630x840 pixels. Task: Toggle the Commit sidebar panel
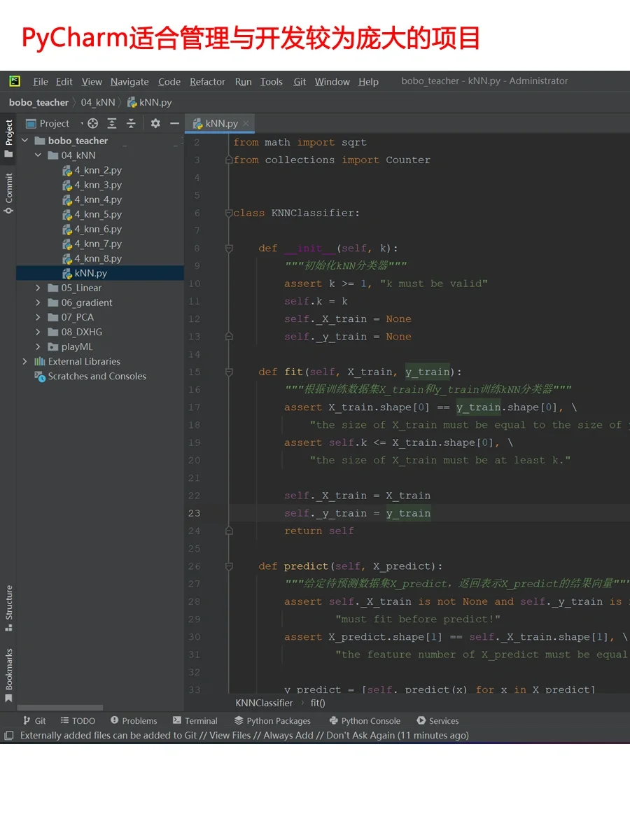point(8,193)
